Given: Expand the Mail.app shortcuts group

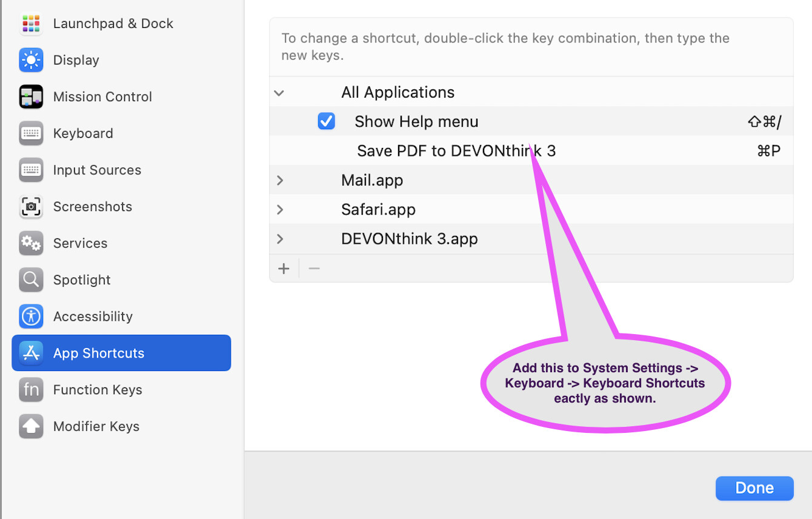Looking at the screenshot, I should (279, 181).
